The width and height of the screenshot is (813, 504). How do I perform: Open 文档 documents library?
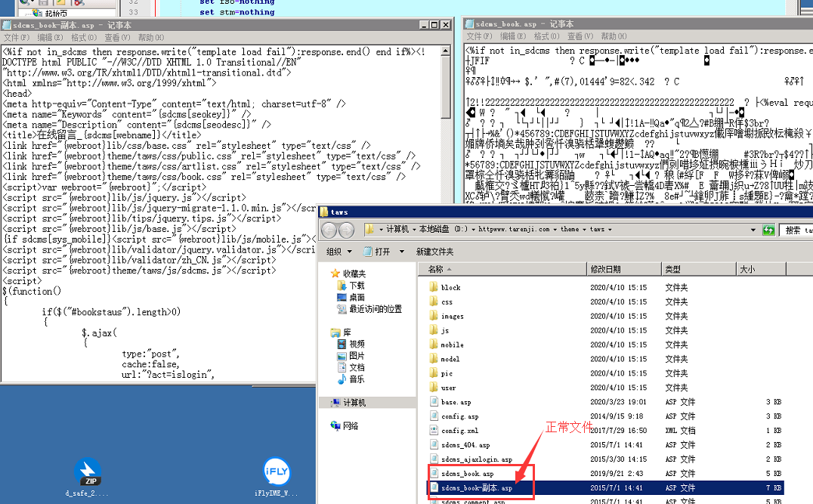pyautogui.click(x=357, y=367)
